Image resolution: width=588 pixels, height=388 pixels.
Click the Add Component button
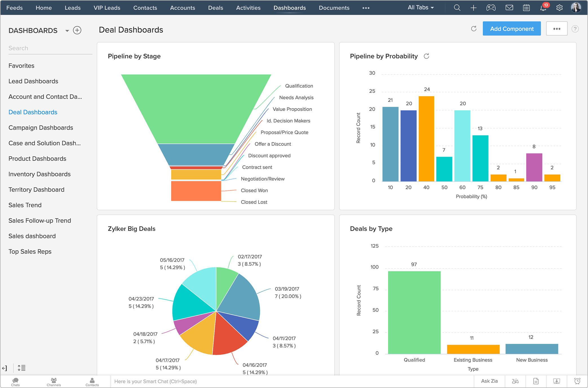(512, 29)
